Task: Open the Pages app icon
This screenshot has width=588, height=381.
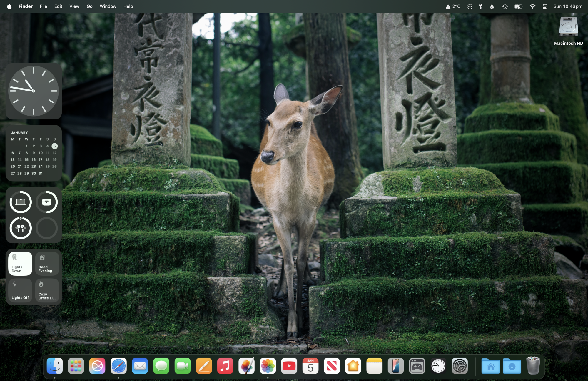Action: pos(204,366)
